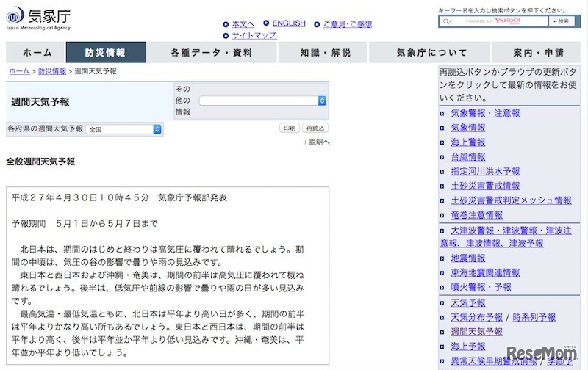Viewport: 588px width, 370px height.
Task: Click the square bullet next to 東海地震関連情報
Action: (442, 273)
